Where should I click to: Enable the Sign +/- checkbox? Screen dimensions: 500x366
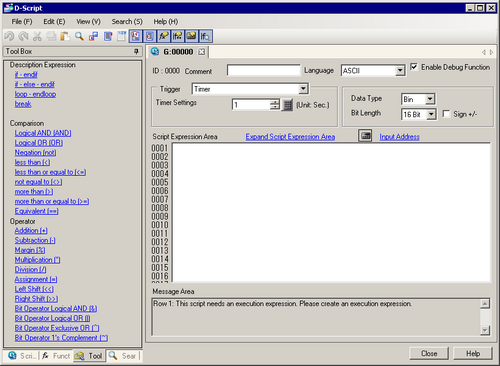tap(446, 114)
